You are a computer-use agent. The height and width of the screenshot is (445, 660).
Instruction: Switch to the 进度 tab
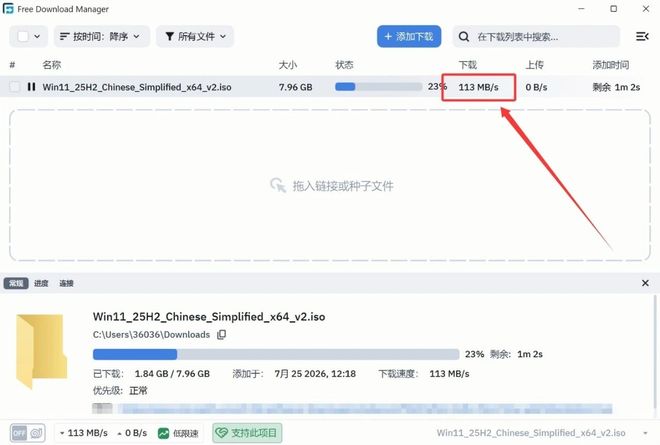coord(41,283)
